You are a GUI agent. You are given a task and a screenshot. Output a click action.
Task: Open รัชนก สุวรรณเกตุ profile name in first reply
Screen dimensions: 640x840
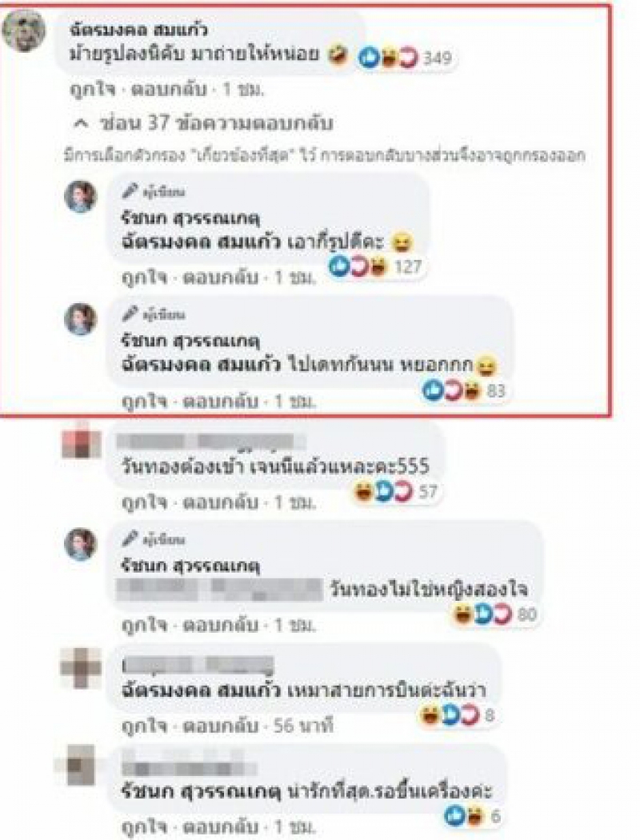(x=190, y=218)
